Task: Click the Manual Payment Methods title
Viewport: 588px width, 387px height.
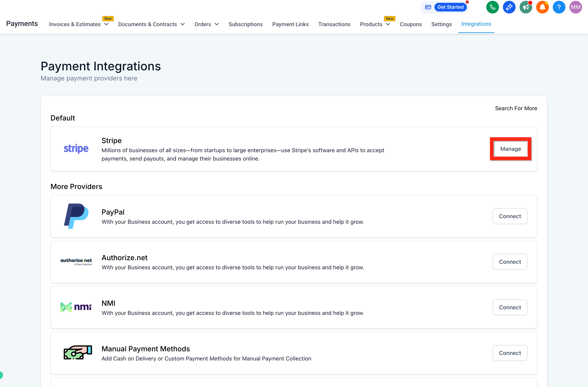Action: (x=146, y=349)
